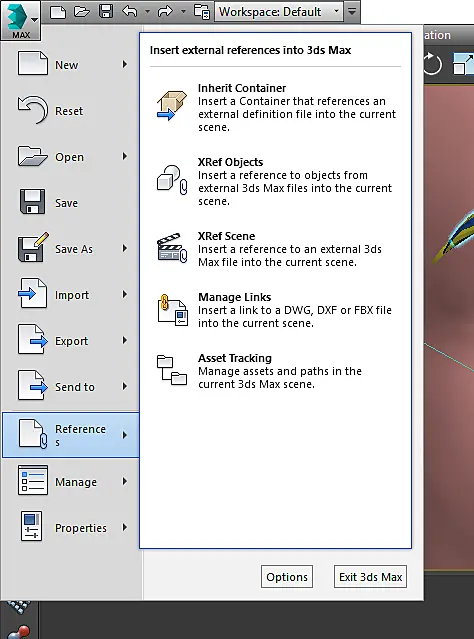
Task: Choose the XRef Objects entry title
Action: pyautogui.click(x=230, y=162)
